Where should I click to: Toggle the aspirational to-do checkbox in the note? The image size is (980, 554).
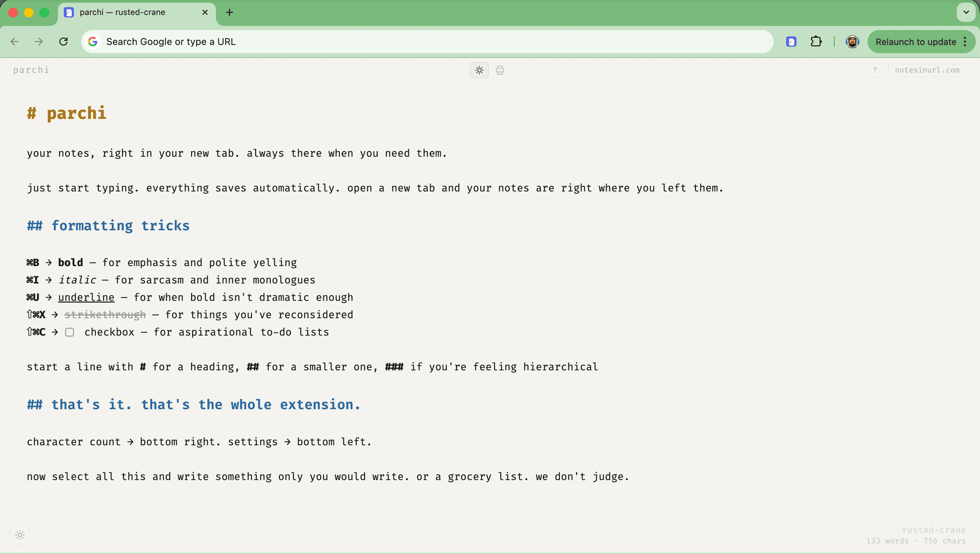tap(70, 332)
